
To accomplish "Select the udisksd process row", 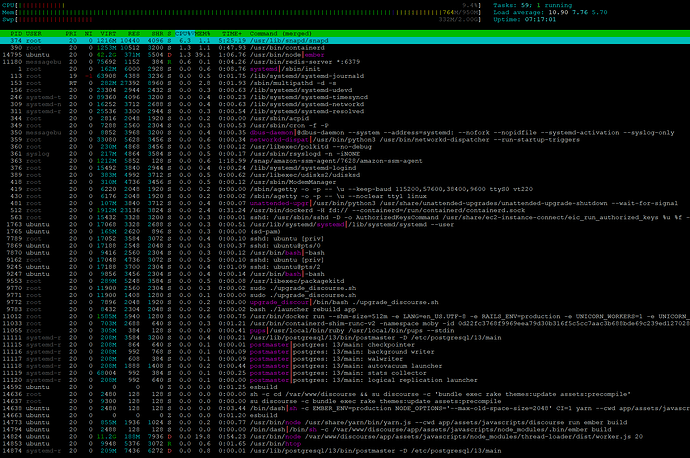I will pos(345,175).
